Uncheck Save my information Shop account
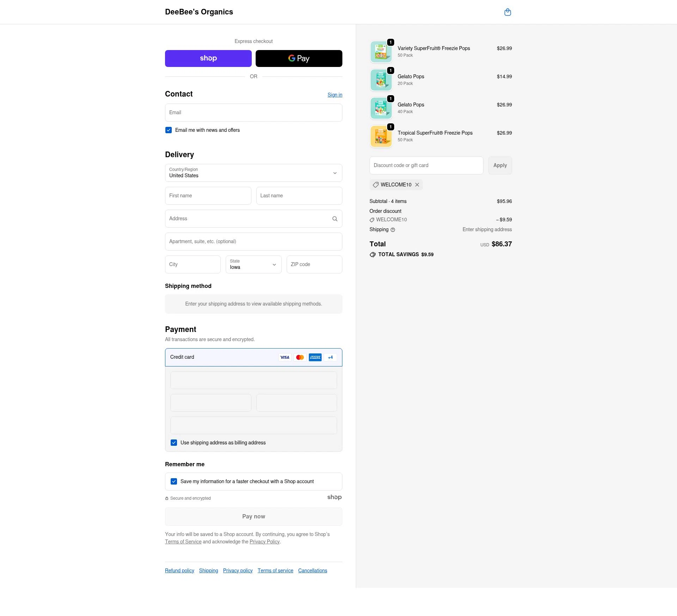677x616 pixels. (174, 481)
